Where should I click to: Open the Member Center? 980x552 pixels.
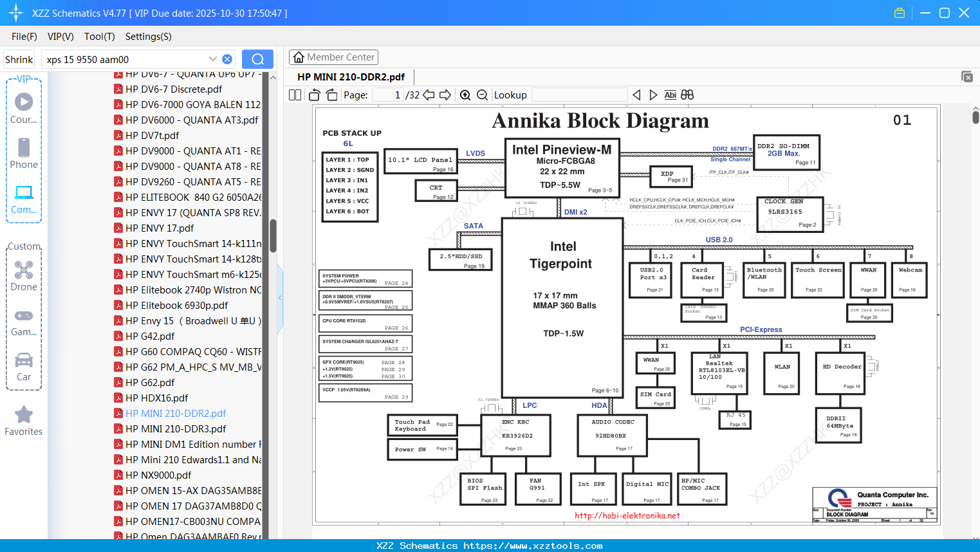pos(333,57)
